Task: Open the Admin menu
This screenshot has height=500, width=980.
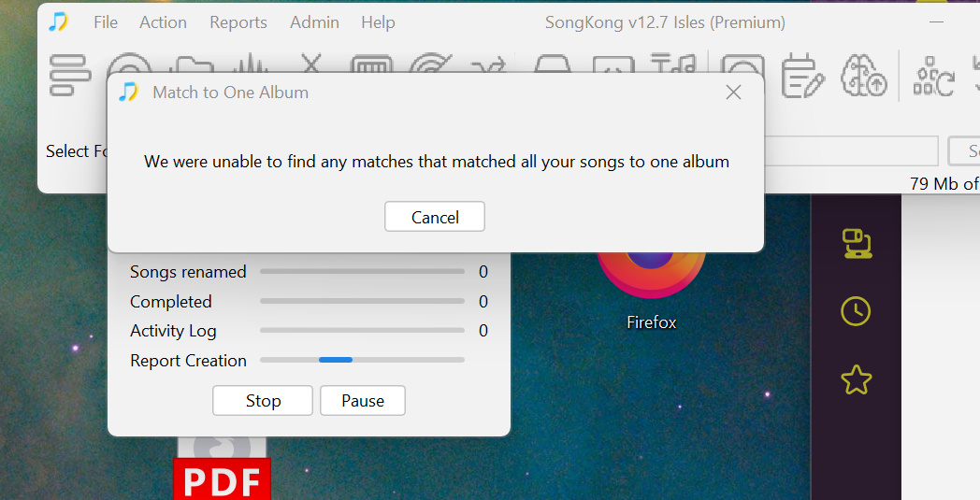Action: pyautogui.click(x=314, y=22)
